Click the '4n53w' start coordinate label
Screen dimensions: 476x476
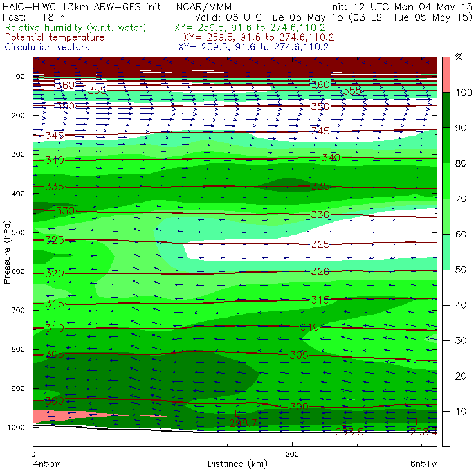point(46,464)
